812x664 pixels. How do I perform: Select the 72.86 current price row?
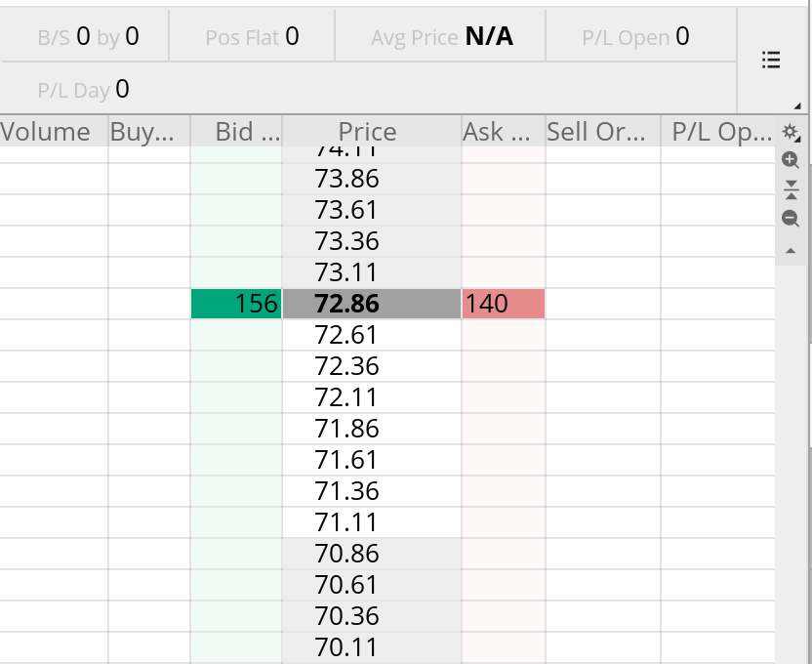(371, 304)
